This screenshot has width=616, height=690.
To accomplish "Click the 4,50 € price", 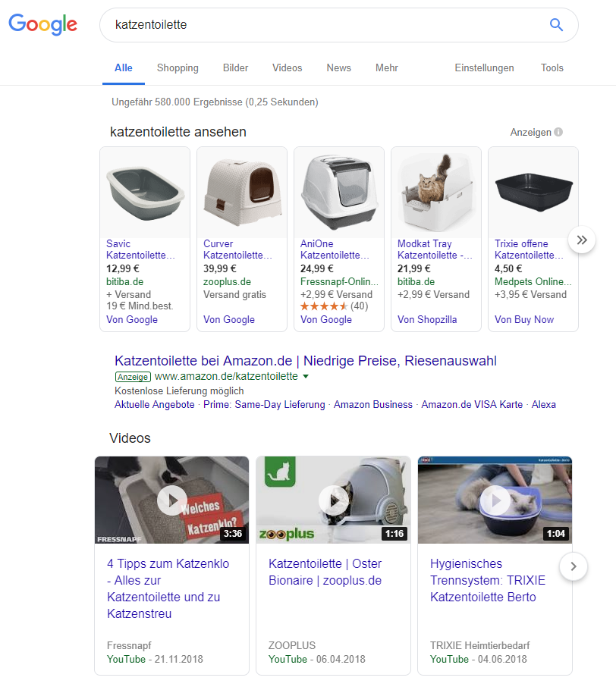I will 508,268.
